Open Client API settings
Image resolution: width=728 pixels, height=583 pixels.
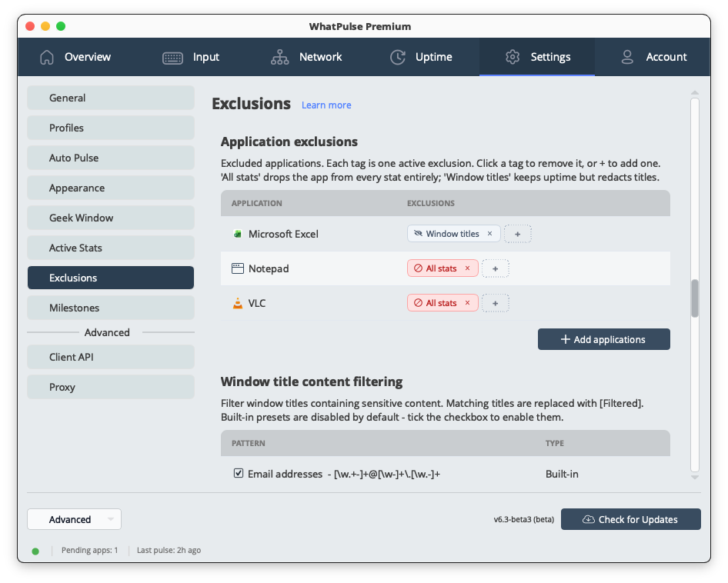[x=111, y=357]
